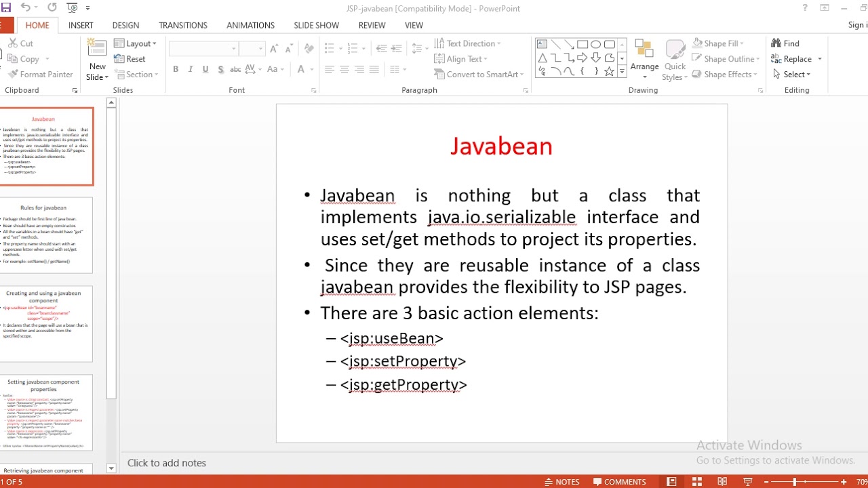Select the Down Arrow shape
The height and width of the screenshot is (488, 868).
[595, 58]
